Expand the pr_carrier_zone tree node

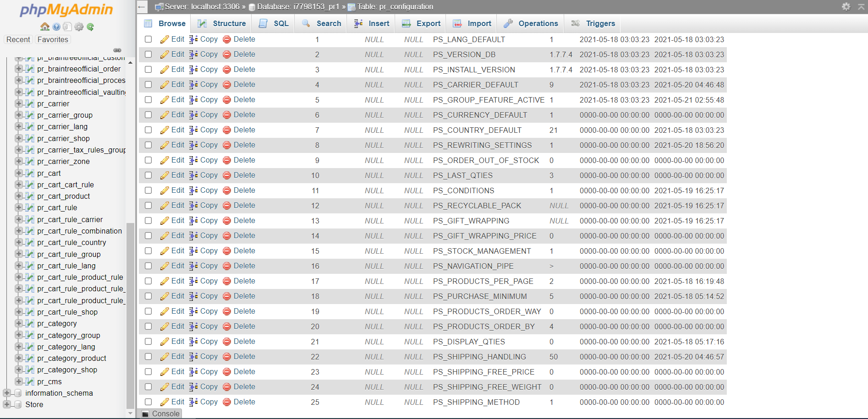[x=18, y=161]
